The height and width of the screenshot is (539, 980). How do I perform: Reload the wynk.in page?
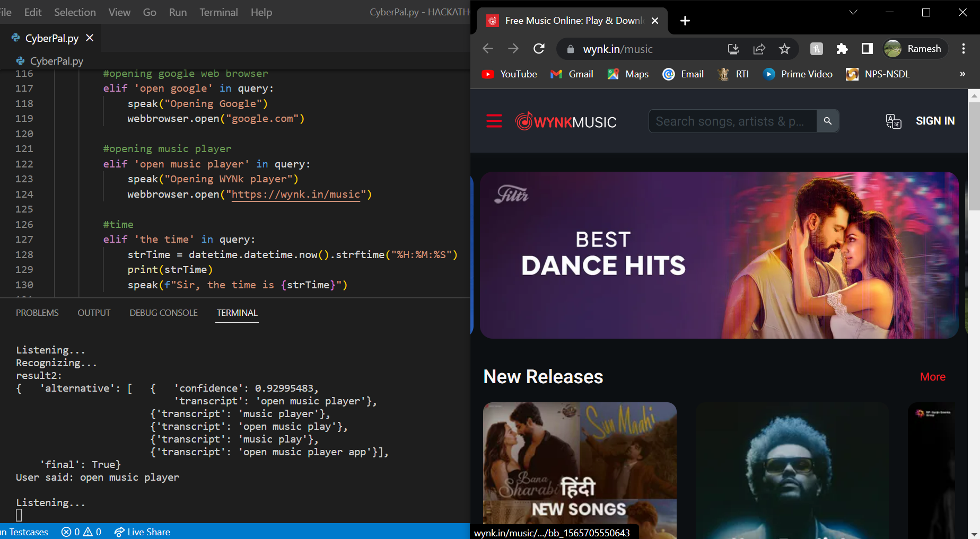[x=539, y=49]
